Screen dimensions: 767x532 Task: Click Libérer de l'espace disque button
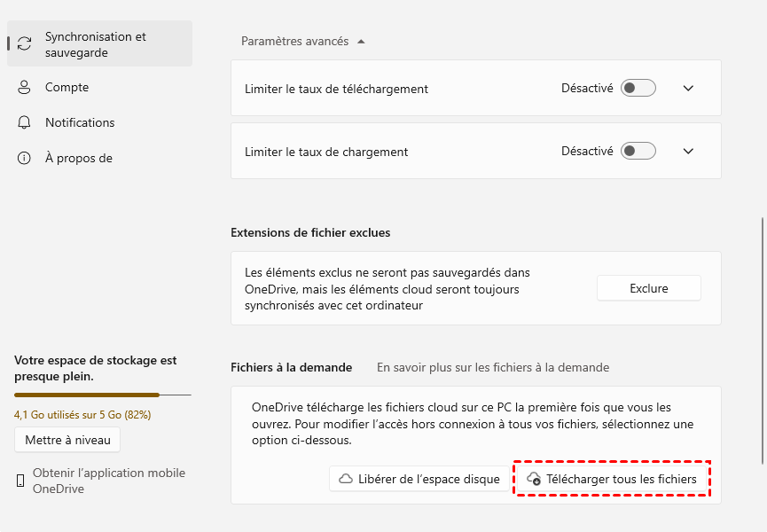pyautogui.click(x=419, y=479)
